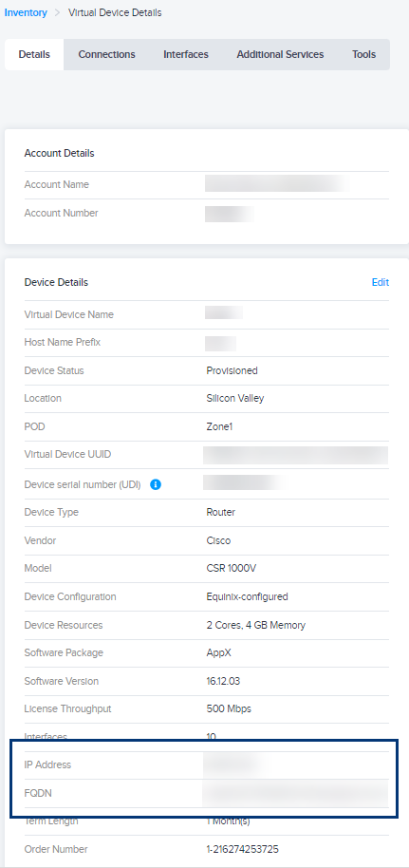Screen dimensions: 409x868
Task: Click the Device serial number value
Action: pos(244,482)
